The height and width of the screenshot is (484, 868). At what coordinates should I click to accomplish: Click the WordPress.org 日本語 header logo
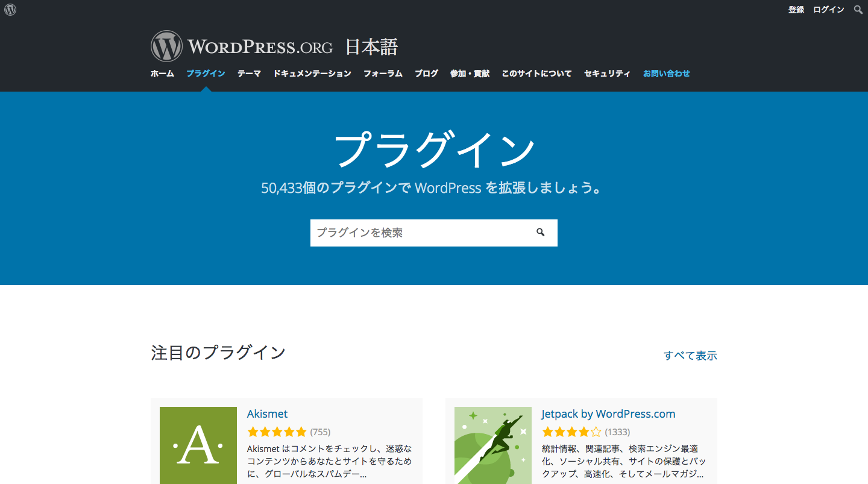tap(274, 46)
